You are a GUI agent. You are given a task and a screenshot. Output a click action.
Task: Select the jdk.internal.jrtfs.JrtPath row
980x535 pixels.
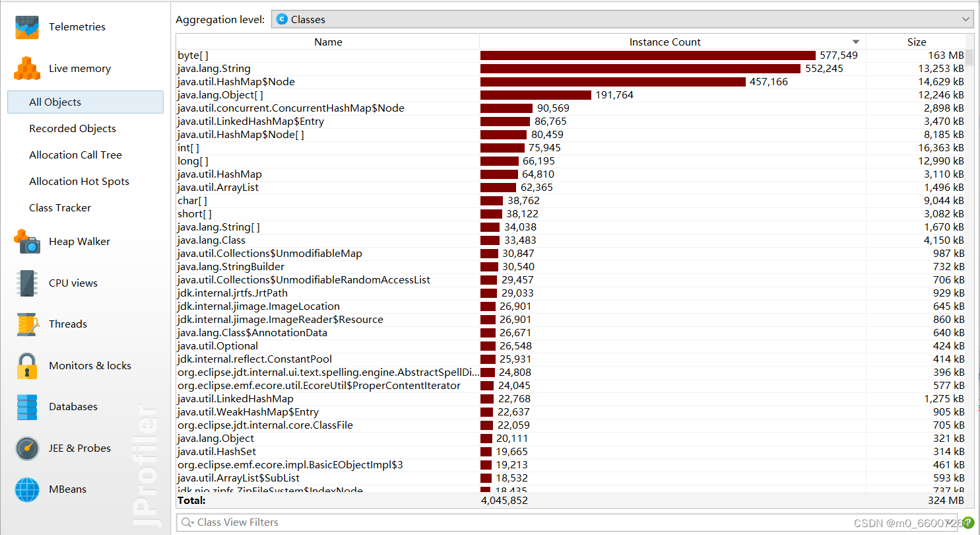click(x=572, y=293)
